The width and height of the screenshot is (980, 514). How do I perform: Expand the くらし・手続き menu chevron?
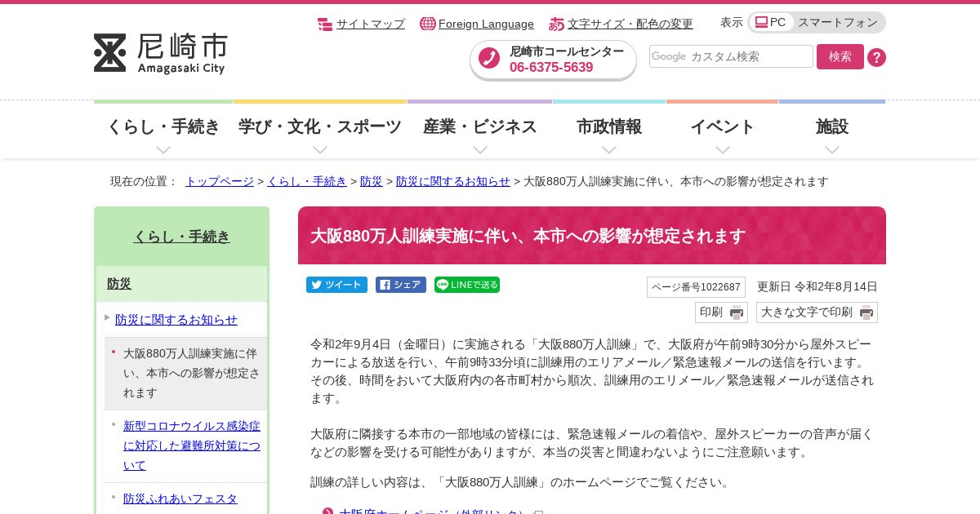(x=163, y=149)
